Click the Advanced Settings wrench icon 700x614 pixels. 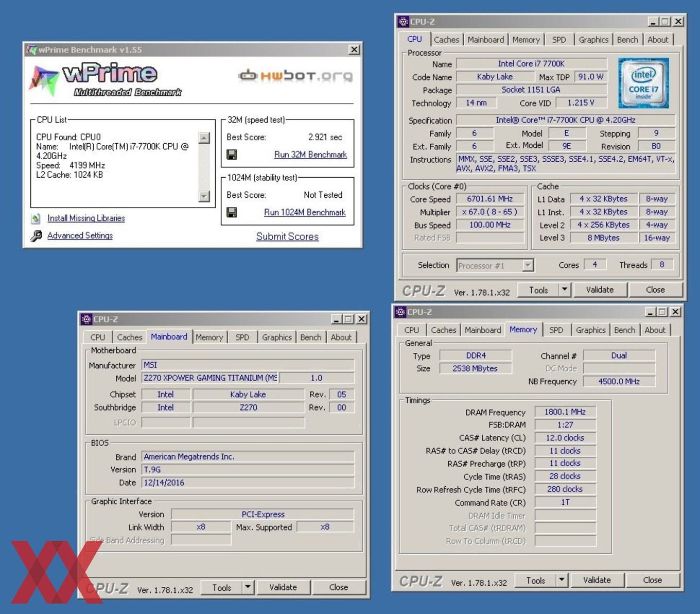point(36,236)
